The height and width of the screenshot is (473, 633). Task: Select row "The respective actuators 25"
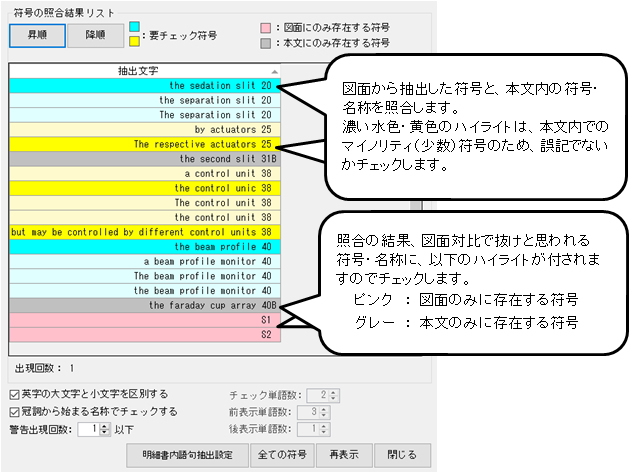click(x=145, y=144)
